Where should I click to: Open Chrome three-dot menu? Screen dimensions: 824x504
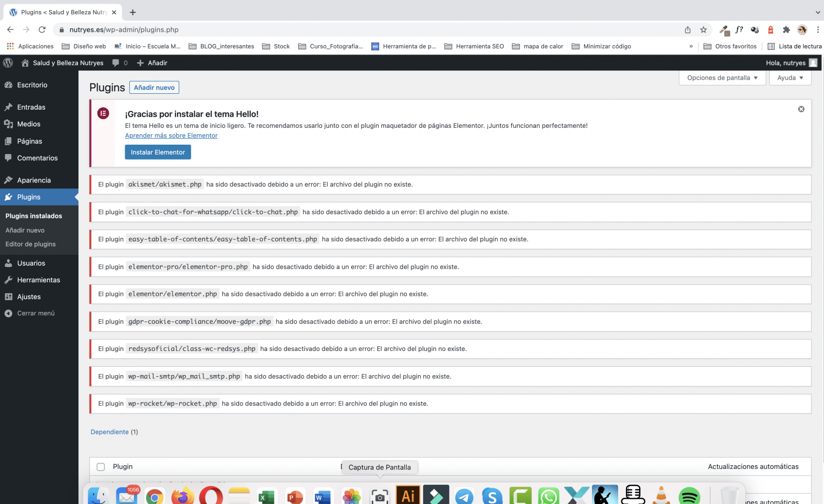tap(818, 30)
